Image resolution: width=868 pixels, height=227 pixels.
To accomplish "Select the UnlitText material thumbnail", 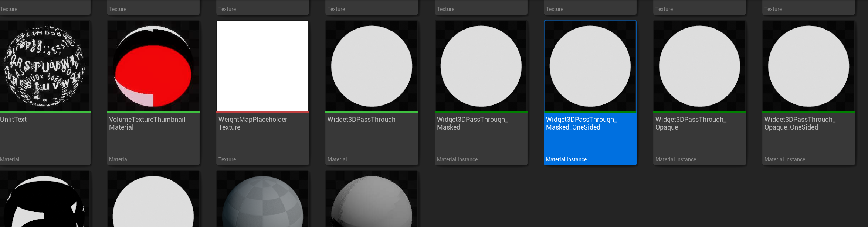I will pos(45,66).
